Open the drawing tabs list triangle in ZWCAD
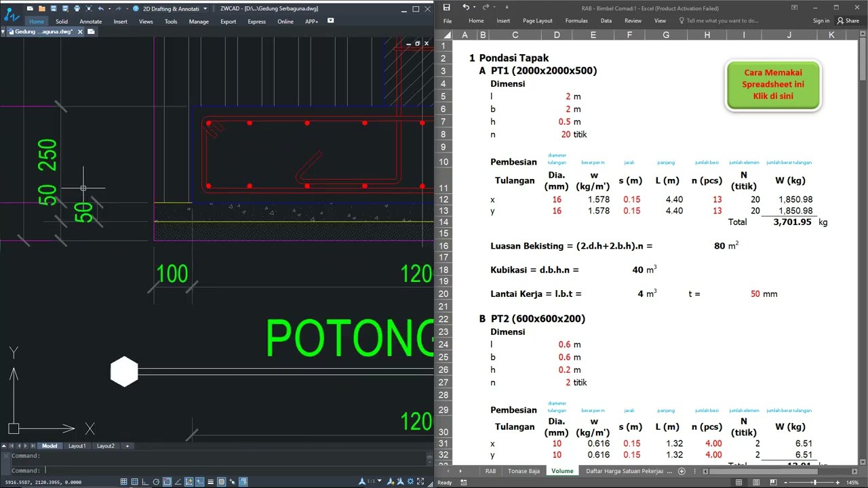 3,31
